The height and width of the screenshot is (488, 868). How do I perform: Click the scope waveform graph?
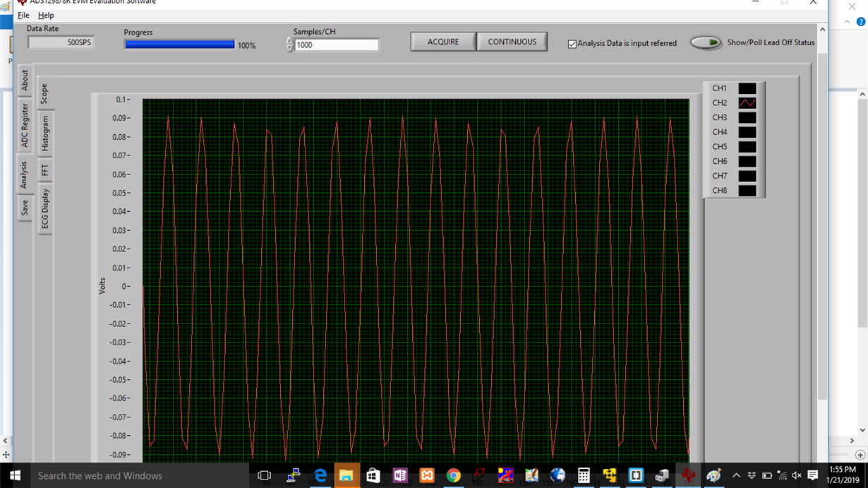416,280
